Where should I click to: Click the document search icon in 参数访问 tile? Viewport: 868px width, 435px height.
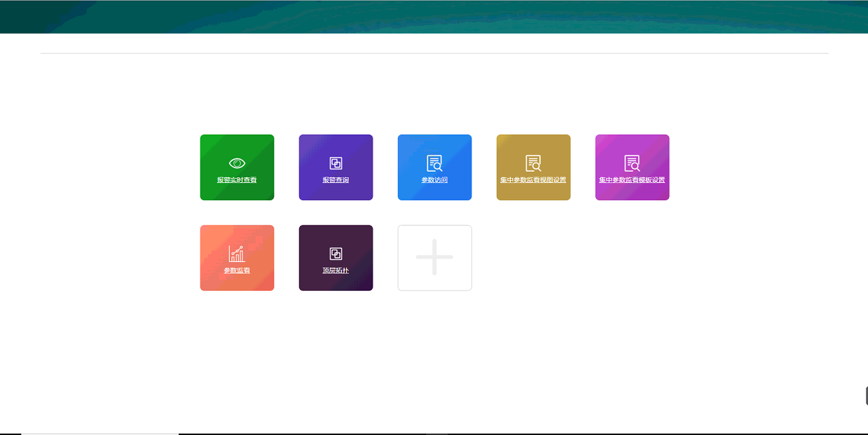(x=434, y=163)
